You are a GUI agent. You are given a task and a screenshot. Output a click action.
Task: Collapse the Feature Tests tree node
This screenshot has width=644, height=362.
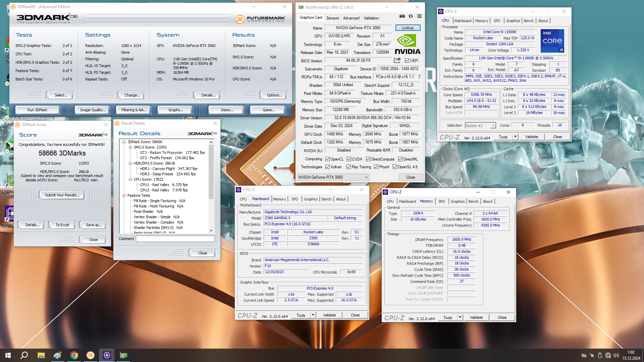coord(124,195)
